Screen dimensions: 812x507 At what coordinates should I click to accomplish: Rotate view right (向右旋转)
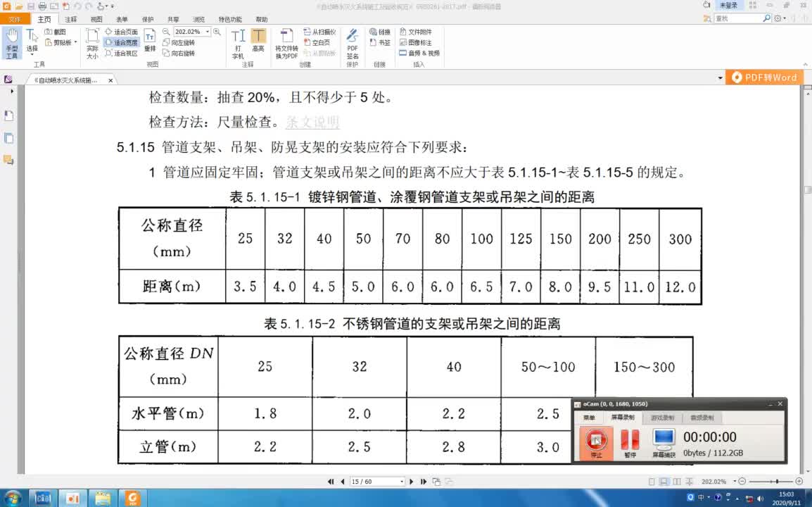[179, 53]
